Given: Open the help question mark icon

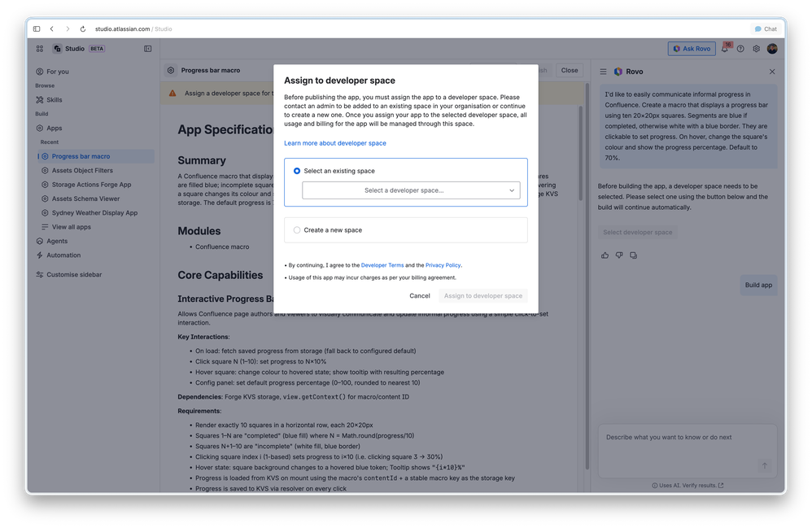Looking at the screenshot, I should click(x=740, y=49).
